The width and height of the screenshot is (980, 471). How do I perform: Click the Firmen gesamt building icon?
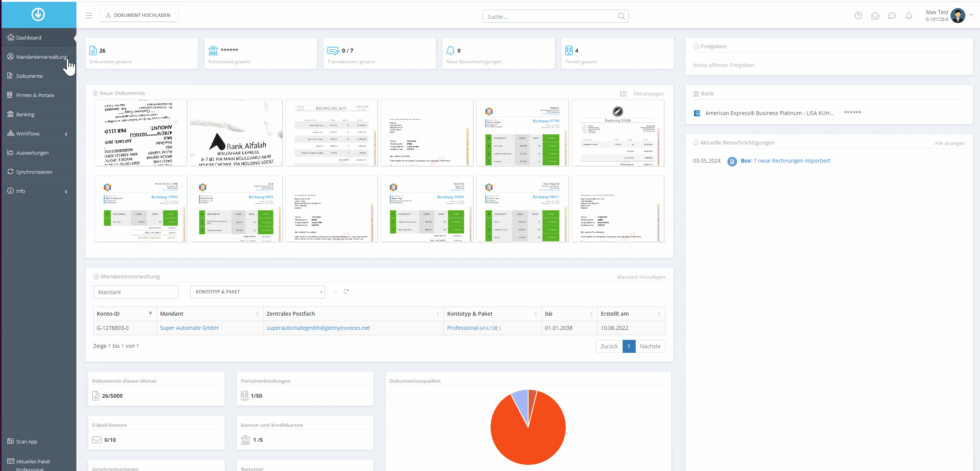[x=569, y=50]
